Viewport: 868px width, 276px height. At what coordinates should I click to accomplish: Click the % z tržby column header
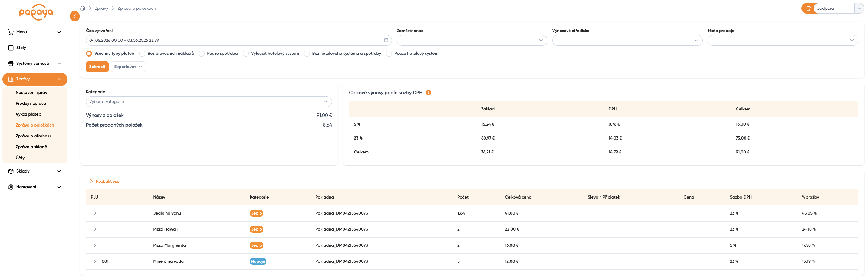point(810,197)
